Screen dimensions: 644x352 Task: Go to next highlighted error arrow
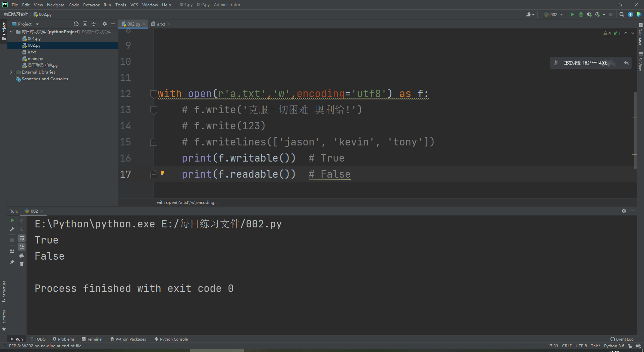click(633, 33)
